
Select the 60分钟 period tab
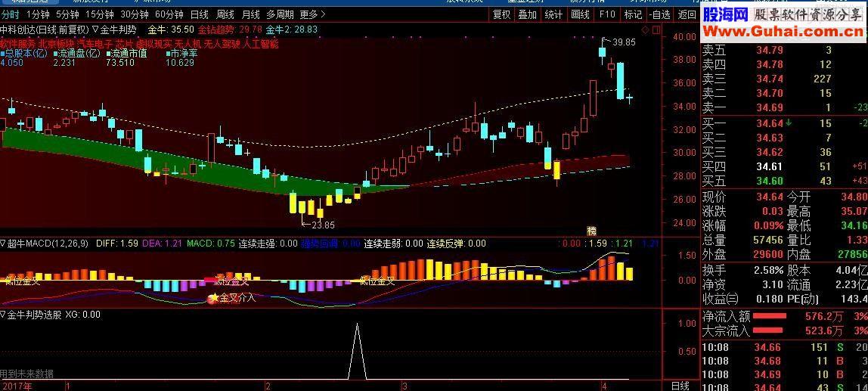169,14
